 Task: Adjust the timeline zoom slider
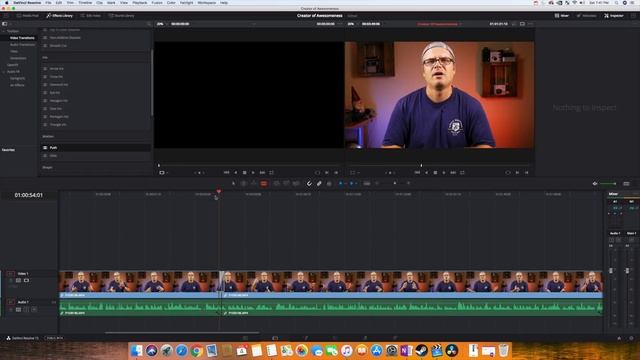[x=395, y=184]
